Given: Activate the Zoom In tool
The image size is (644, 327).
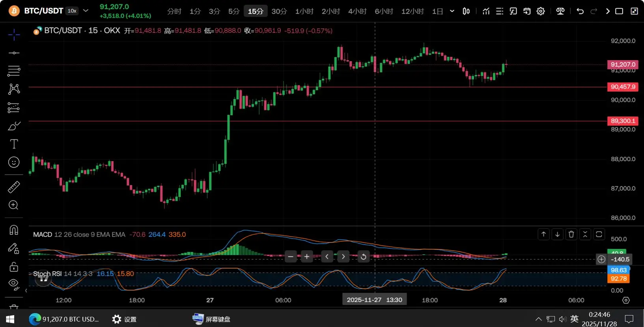Looking at the screenshot, I should coord(14,205).
